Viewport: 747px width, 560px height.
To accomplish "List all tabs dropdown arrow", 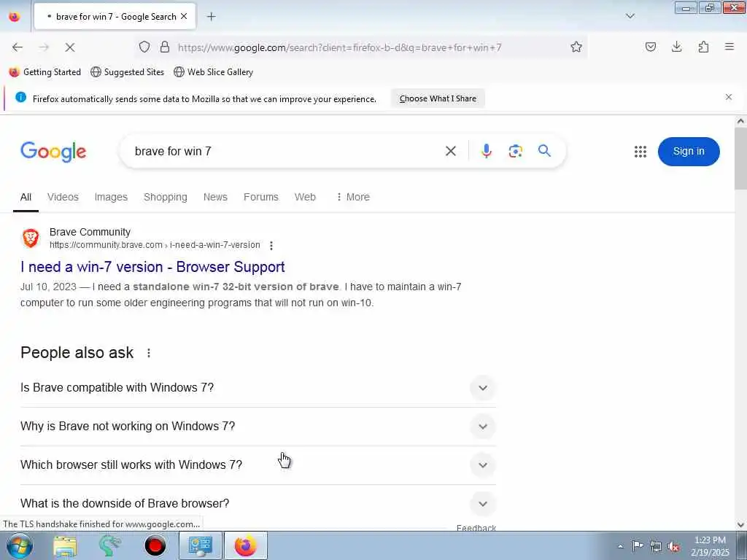I will click(x=630, y=16).
